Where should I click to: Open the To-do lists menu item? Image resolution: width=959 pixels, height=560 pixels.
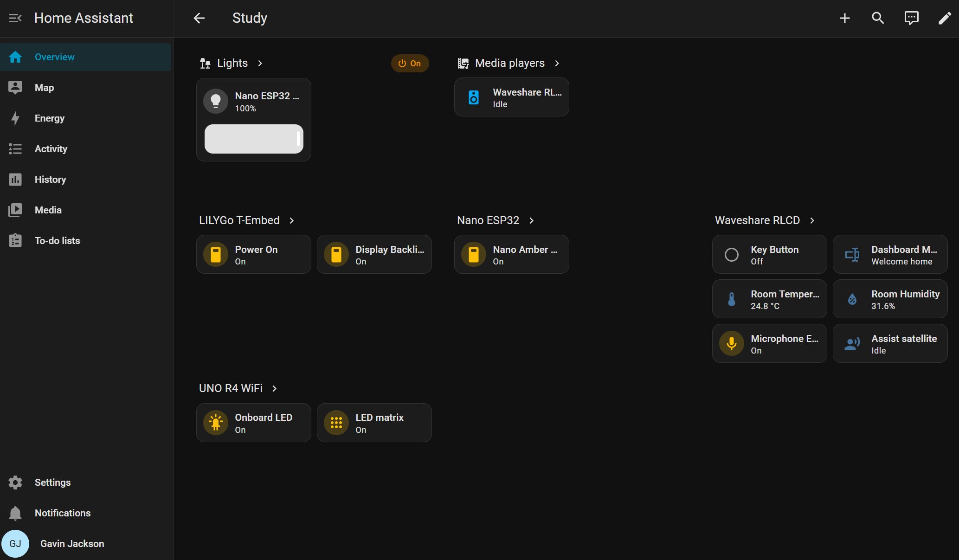[86, 241]
